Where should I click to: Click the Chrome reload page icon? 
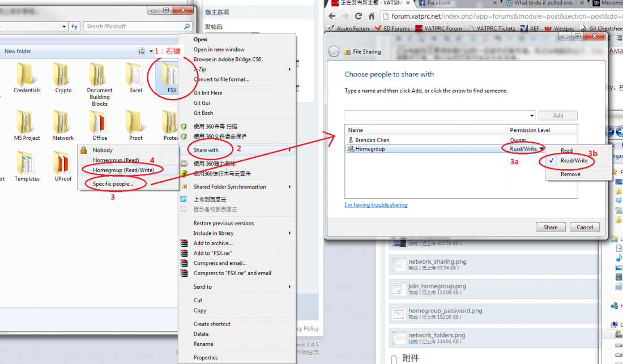pyautogui.click(x=359, y=16)
